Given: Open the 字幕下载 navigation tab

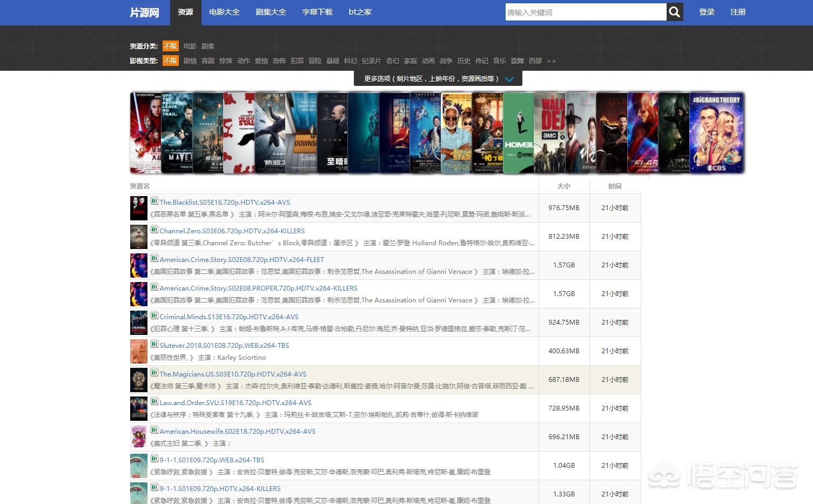Looking at the screenshot, I should coord(317,12).
